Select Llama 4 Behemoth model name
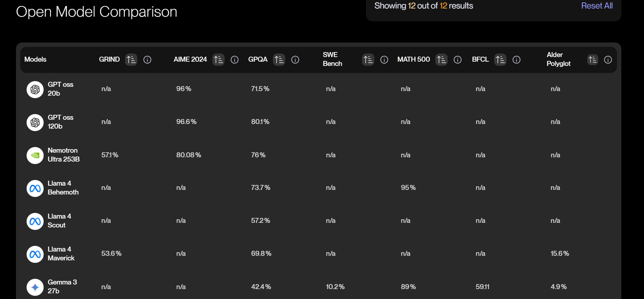The image size is (644, 299). (x=63, y=188)
